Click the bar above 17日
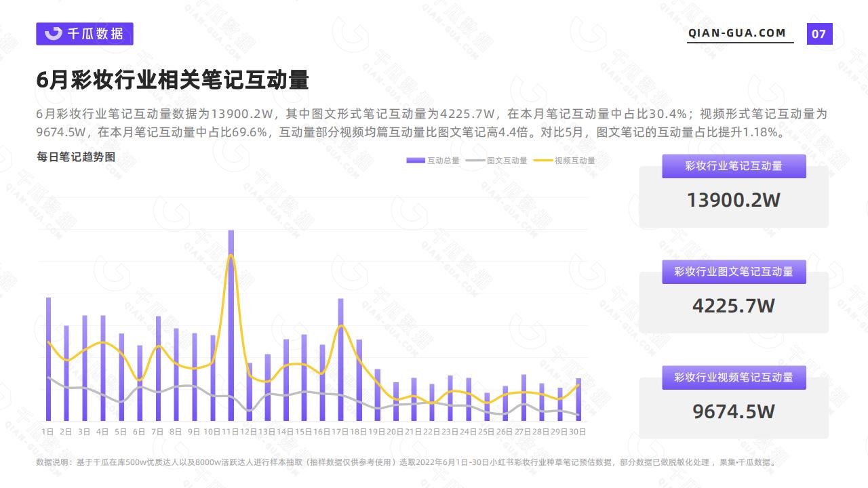 pyautogui.click(x=340, y=360)
